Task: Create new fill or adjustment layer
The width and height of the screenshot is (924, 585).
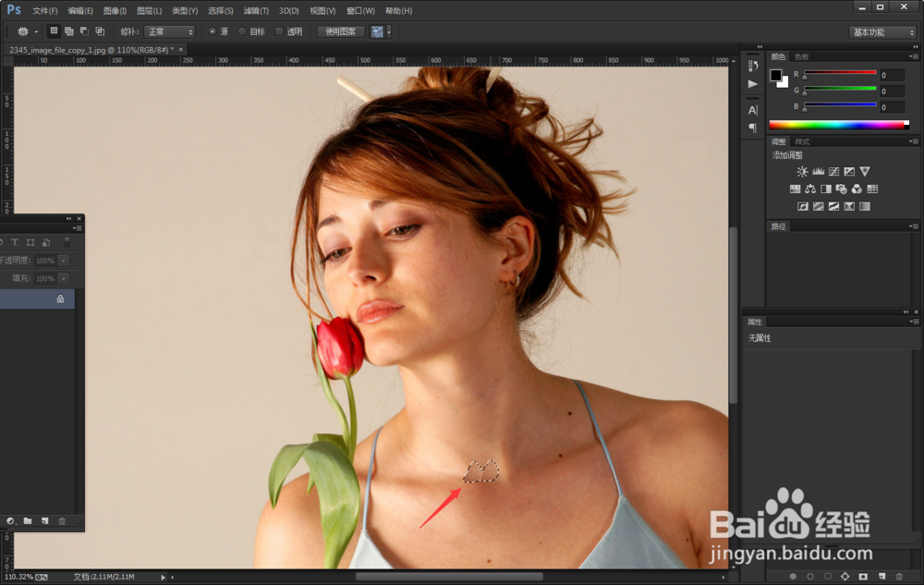Action: click(10, 521)
